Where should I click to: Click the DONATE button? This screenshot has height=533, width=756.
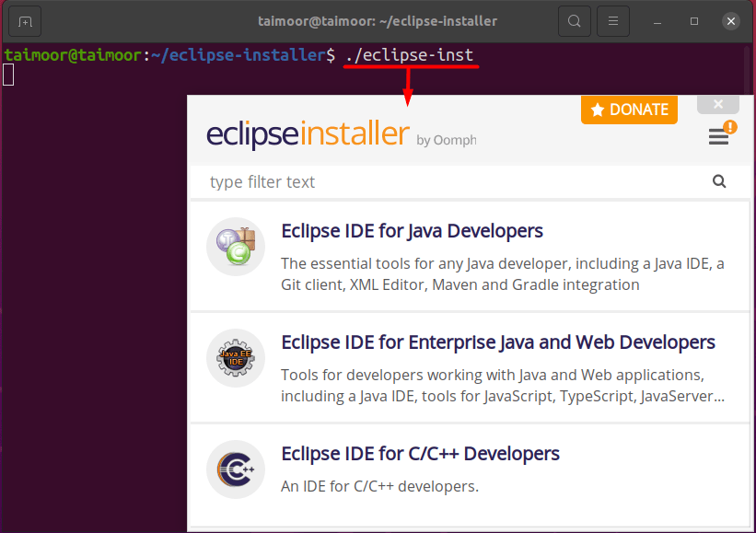coord(629,110)
